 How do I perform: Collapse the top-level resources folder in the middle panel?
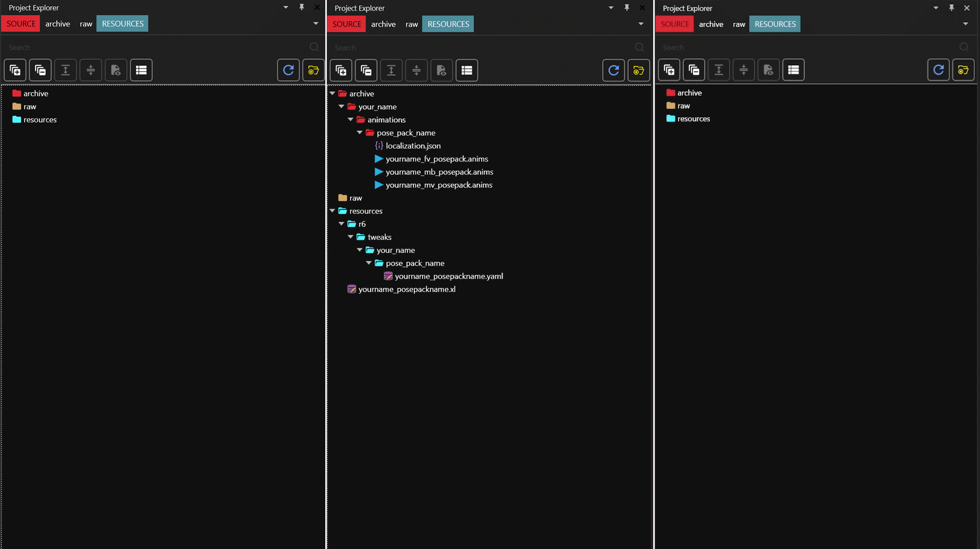click(x=333, y=211)
